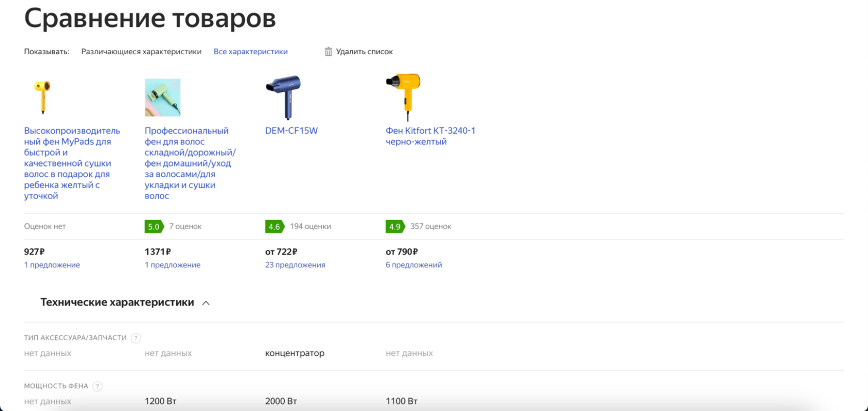Click the 194 оценки review count
Image resolution: width=868 pixels, height=411 pixels.
tap(311, 226)
